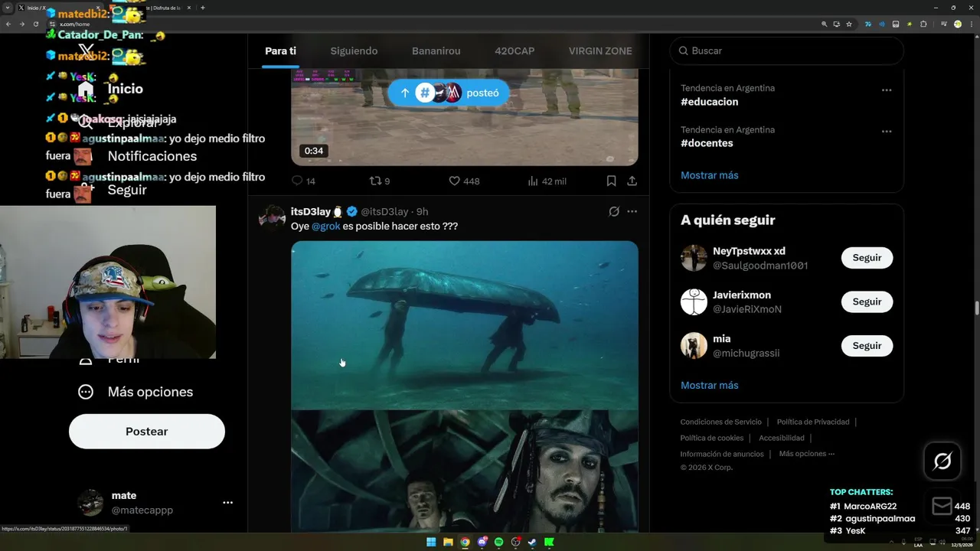980x551 pixels.
Task: Open the browser zoom magnifier icon
Action: [824, 24]
